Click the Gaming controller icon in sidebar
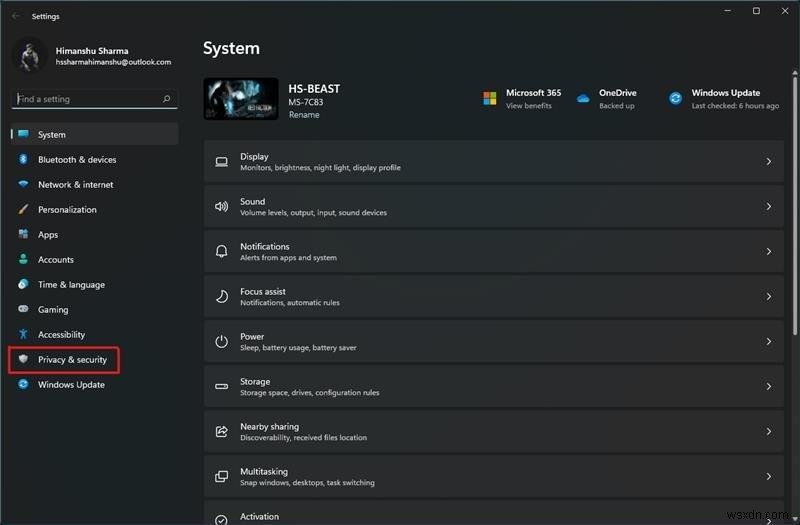This screenshot has width=800, height=525. [x=23, y=310]
